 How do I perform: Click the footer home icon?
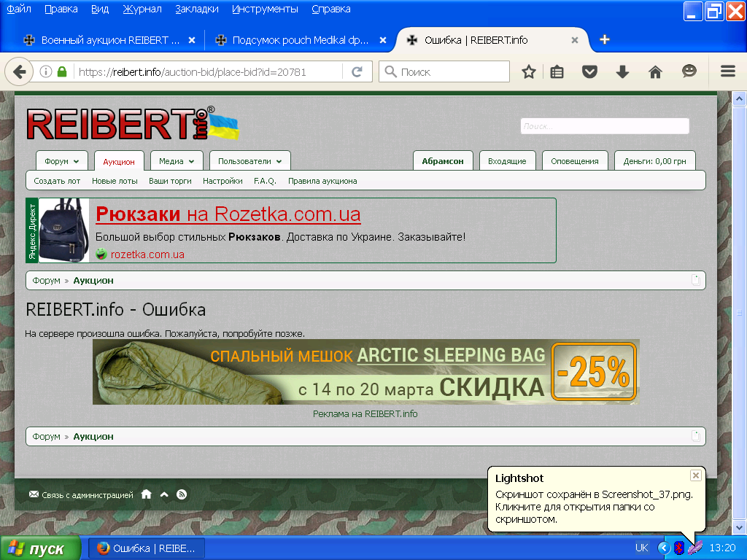click(x=146, y=494)
